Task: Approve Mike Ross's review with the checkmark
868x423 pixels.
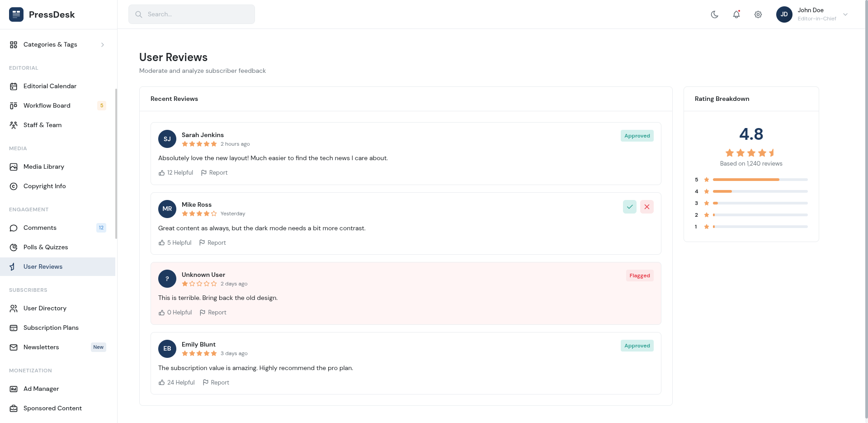Action: (629, 207)
